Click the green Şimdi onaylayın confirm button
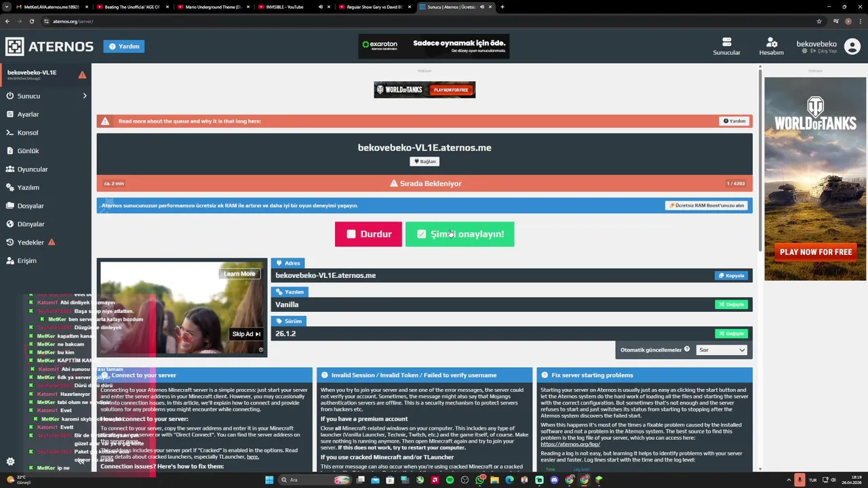The width and height of the screenshot is (868, 488). (460, 234)
